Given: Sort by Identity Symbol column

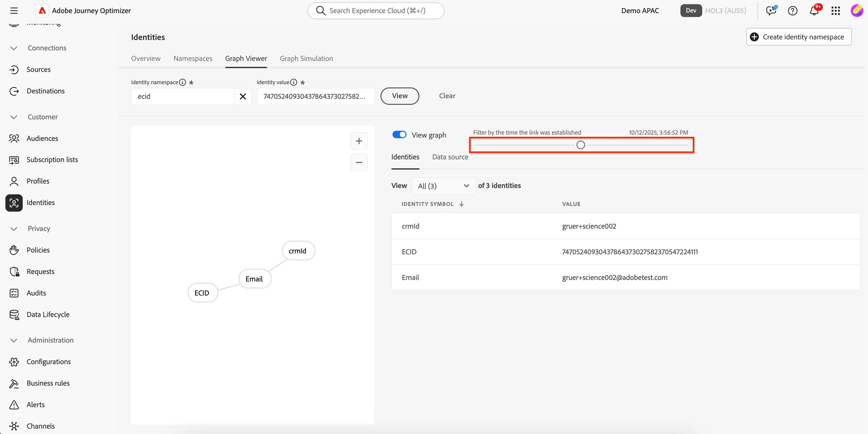Looking at the screenshot, I should click(432, 204).
